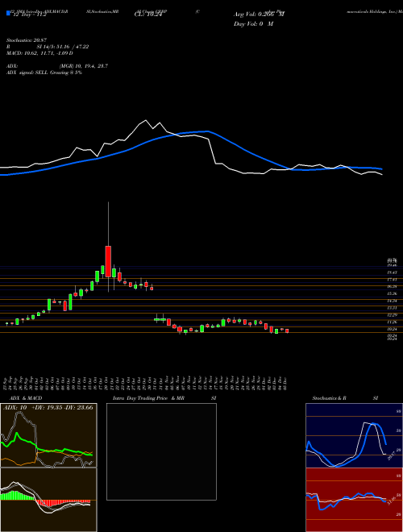Click the 'Day Vol: 0 M' label
This screenshot has width=403, height=532.
(x=253, y=24)
